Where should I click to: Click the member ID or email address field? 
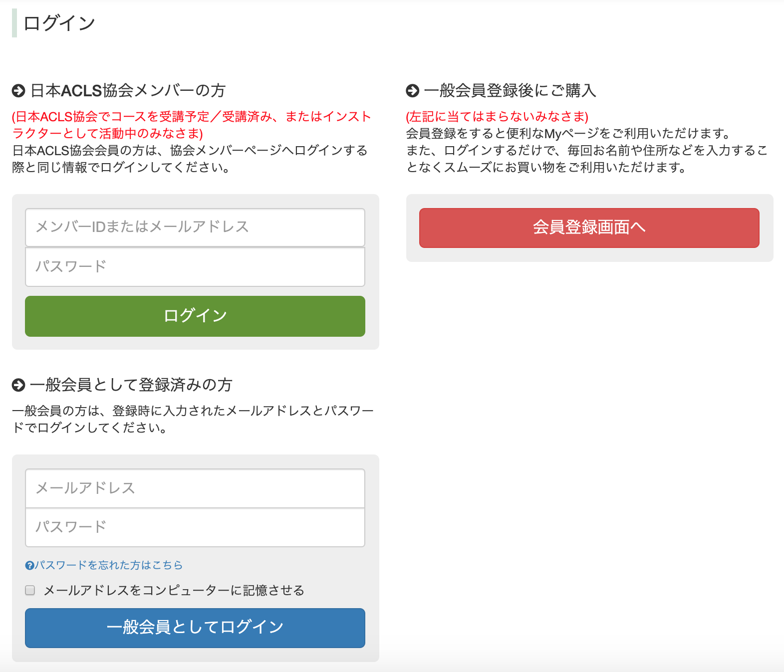coord(195,227)
